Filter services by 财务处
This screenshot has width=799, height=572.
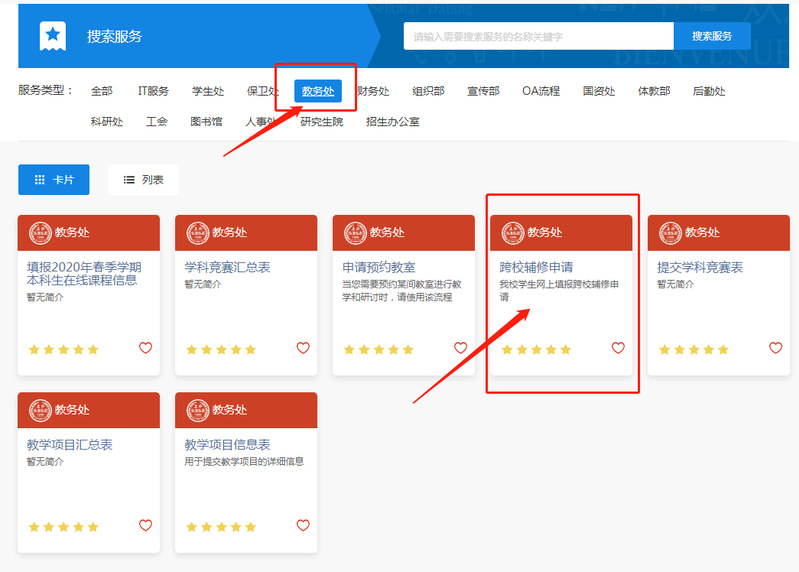pyautogui.click(x=374, y=91)
